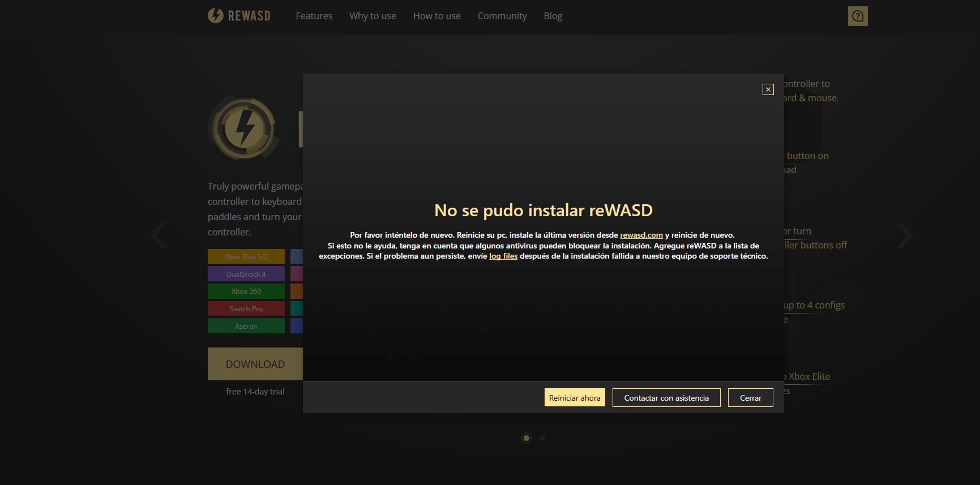Select the second carousel dot indicator

click(542, 438)
